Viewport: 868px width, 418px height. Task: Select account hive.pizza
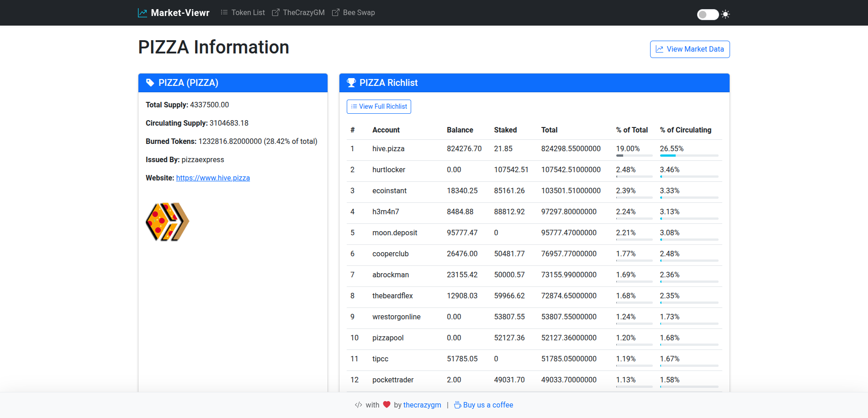click(x=388, y=148)
